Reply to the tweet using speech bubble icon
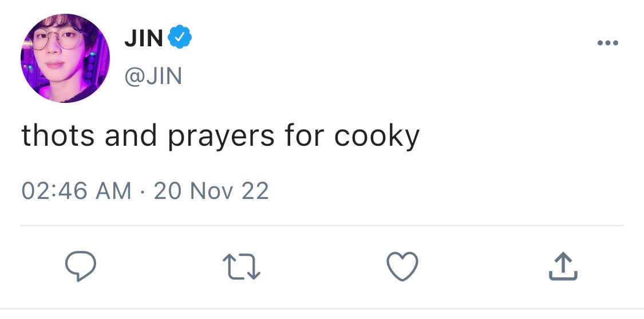This screenshot has height=319, width=644. (x=81, y=266)
